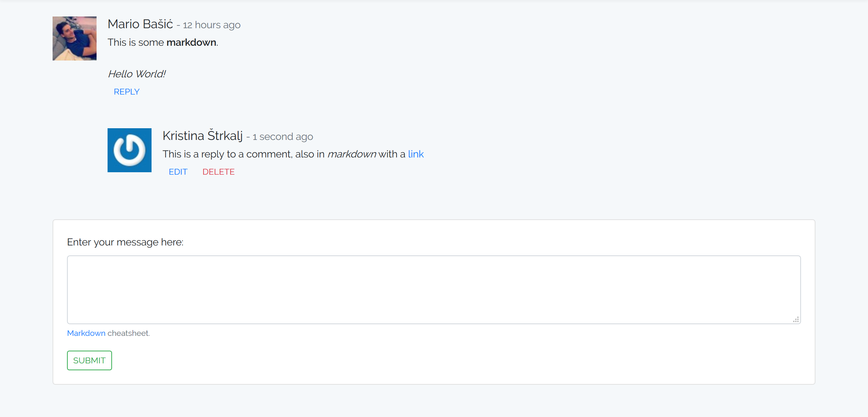
Task: Reply to Mario Bašić's comment
Action: click(126, 92)
